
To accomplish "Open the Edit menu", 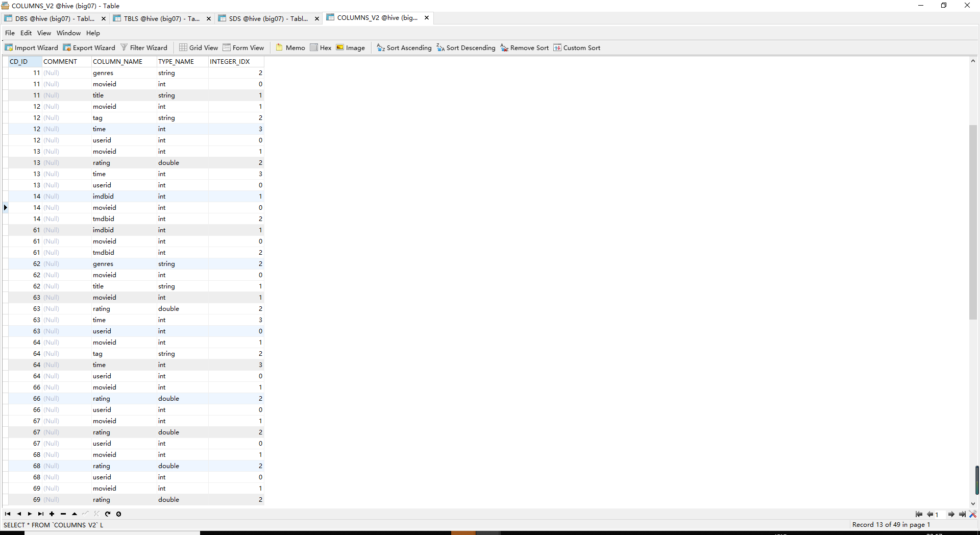I will pyautogui.click(x=26, y=33).
